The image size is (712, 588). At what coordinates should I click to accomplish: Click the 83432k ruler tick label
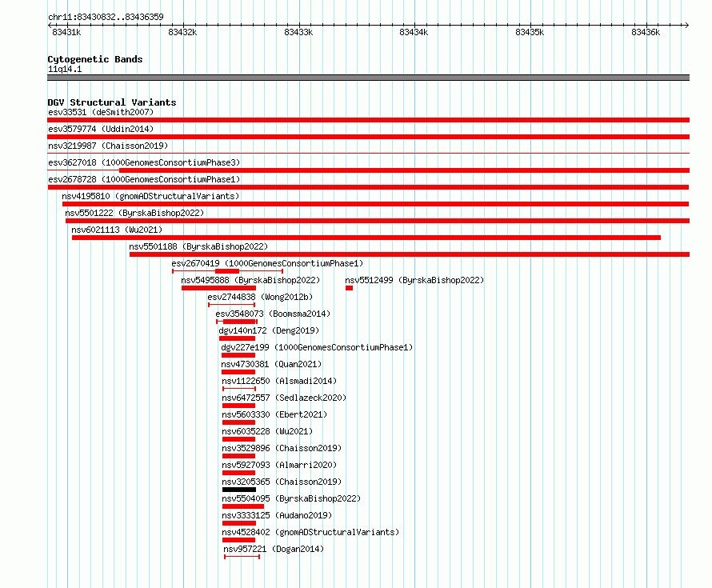[182, 32]
